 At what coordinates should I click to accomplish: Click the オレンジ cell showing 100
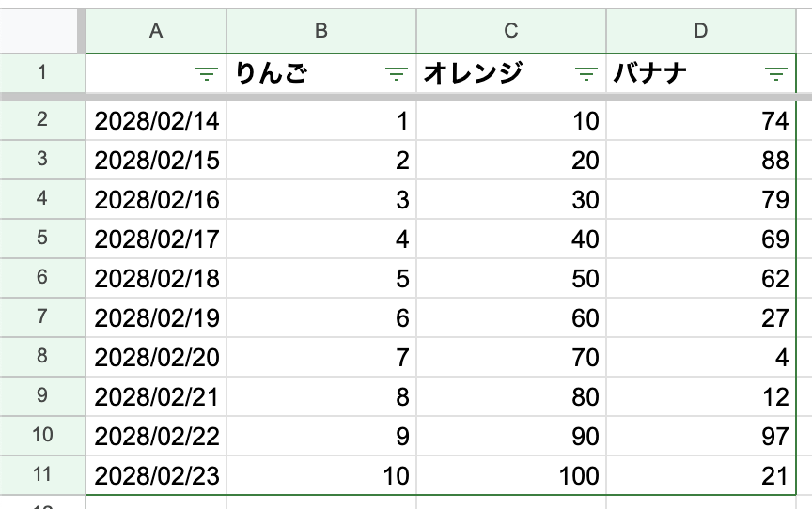tap(511, 475)
